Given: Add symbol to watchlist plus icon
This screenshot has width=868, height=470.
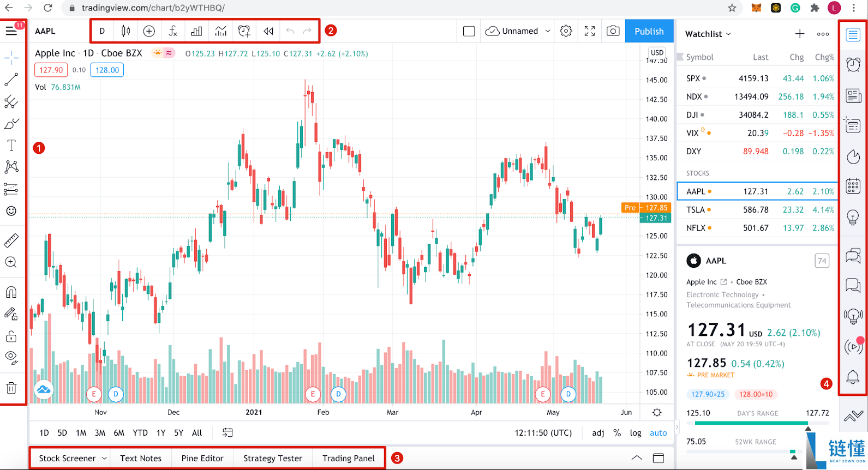Looking at the screenshot, I should pyautogui.click(x=800, y=34).
